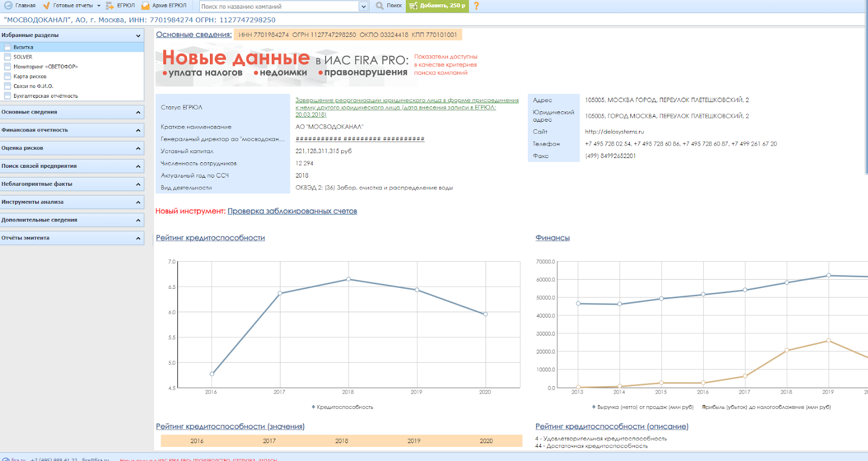Open help via the question mark icon

coord(476,5)
